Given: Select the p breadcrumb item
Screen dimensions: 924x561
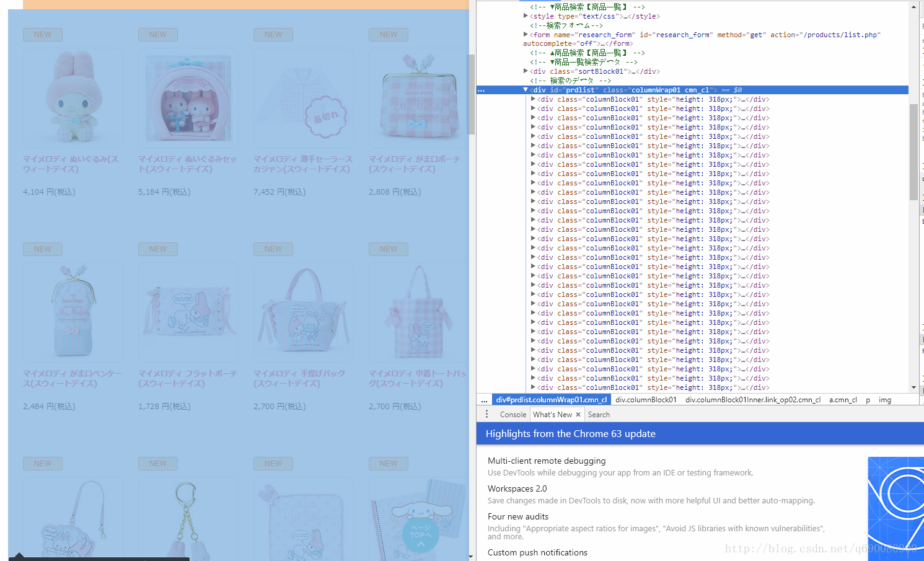Looking at the screenshot, I should (x=868, y=400).
